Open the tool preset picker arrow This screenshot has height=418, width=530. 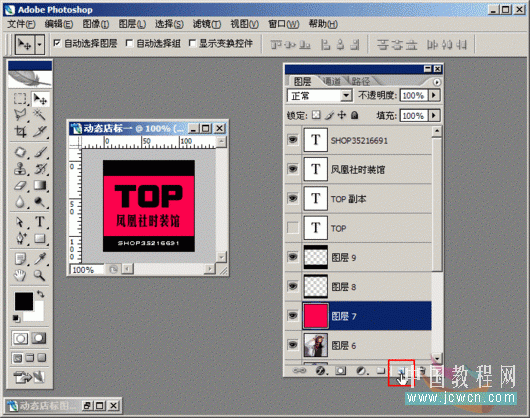pyautogui.click(x=40, y=44)
